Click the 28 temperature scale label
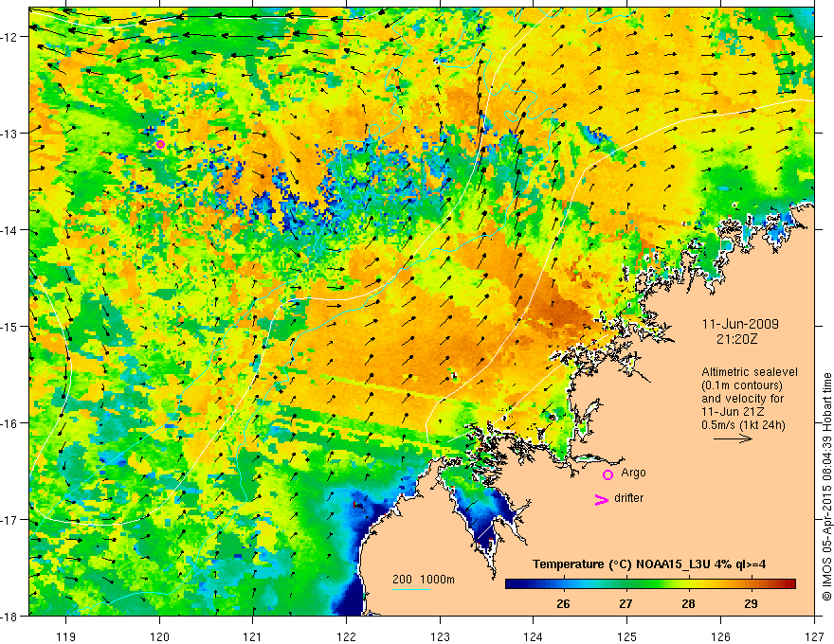Image resolution: width=834 pixels, height=644 pixels. coord(688,603)
